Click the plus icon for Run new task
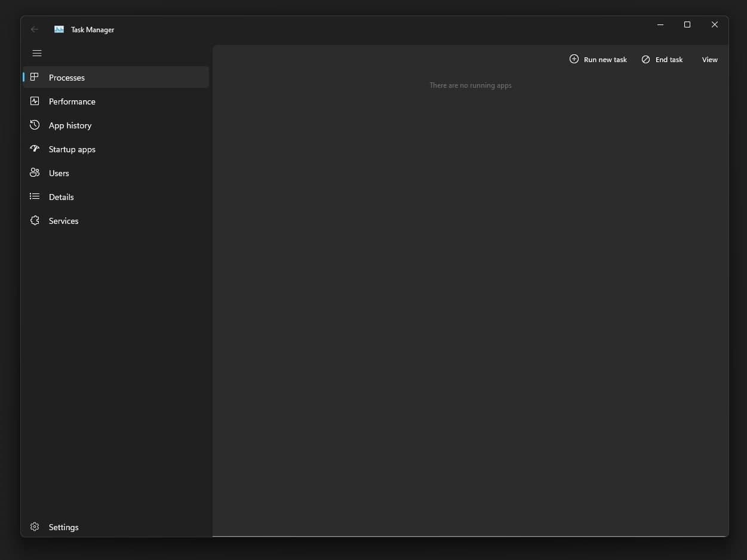The image size is (747, 560). (574, 59)
